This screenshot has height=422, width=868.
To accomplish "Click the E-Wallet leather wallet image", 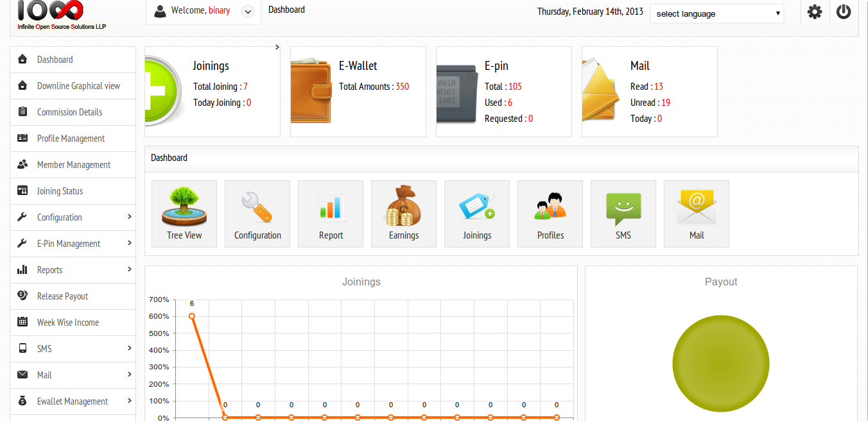I will click(311, 90).
